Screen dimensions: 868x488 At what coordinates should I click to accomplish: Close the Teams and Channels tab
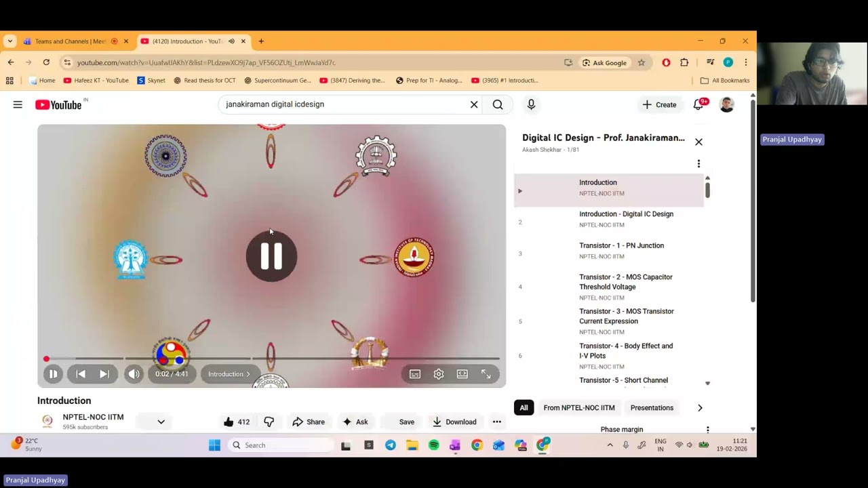pyautogui.click(x=125, y=41)
